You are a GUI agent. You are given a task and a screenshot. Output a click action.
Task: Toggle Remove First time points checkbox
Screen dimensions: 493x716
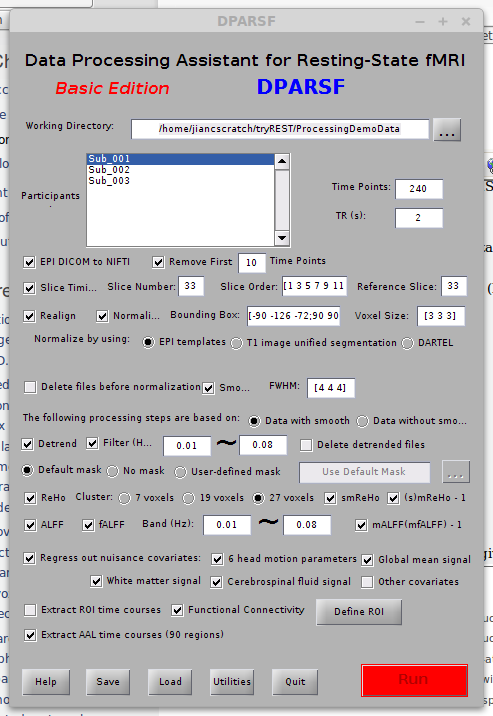[158, 262]
